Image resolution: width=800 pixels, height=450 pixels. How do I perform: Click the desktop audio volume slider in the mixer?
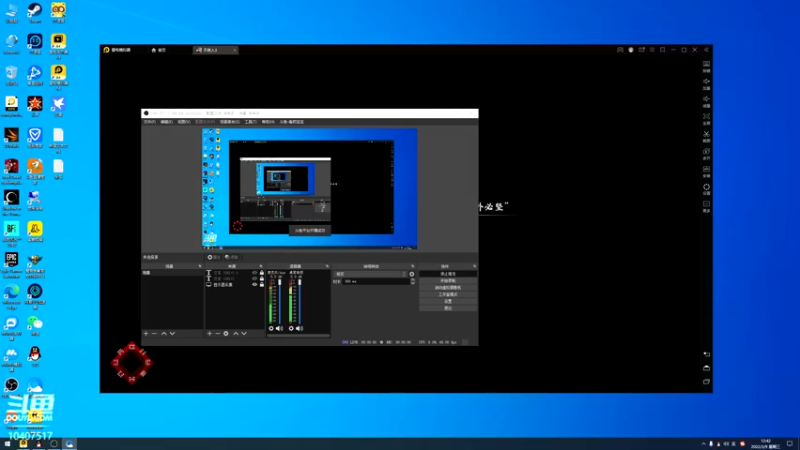(x=299, y=301)
